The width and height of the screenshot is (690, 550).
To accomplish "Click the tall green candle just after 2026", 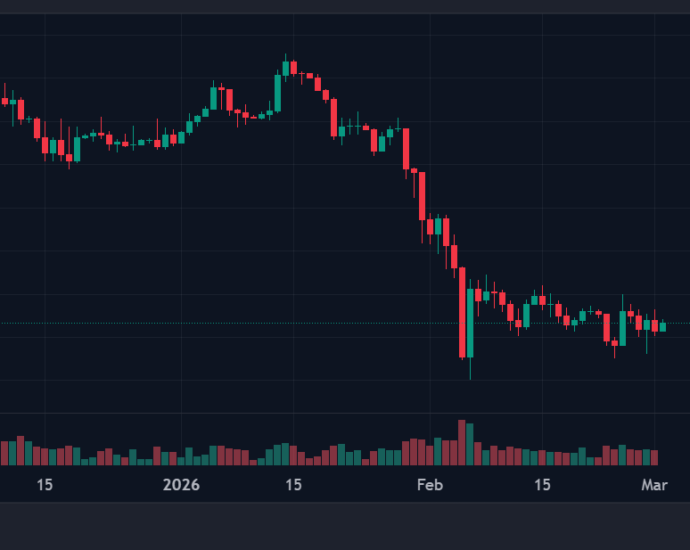I will [x=214, y=98].
